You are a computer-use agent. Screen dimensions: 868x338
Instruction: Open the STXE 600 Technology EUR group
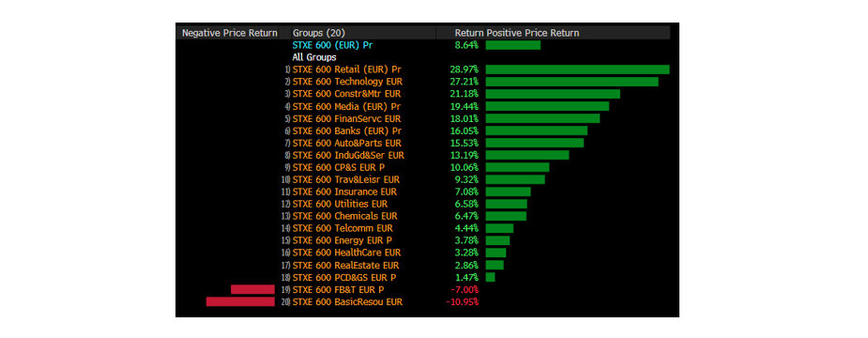point(347,82)
